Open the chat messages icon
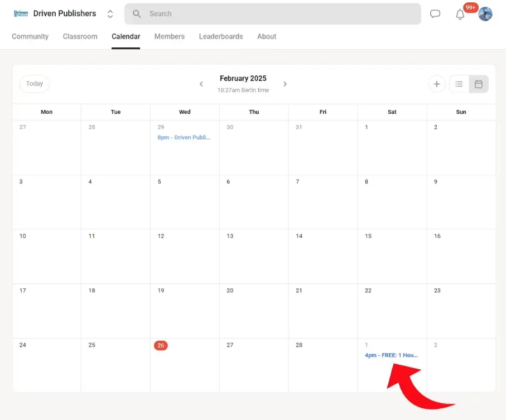506x420 pixels. tap(435, 14)
